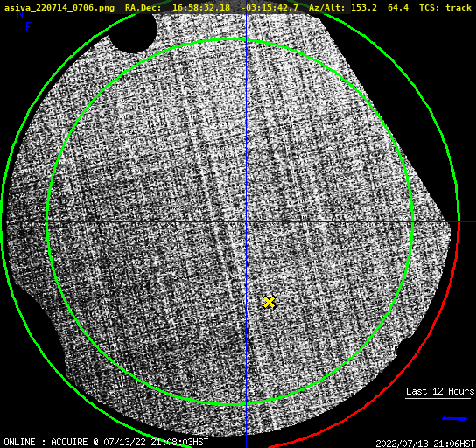Click the 2022/07/13 21:06HST timestamp
This screenshot has height=448, width=476.
[425, 444]
